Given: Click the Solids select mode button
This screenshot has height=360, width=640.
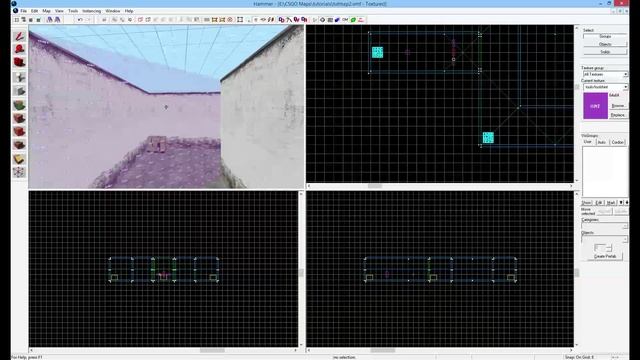Looking at the screenshot, I should (605, 52).
